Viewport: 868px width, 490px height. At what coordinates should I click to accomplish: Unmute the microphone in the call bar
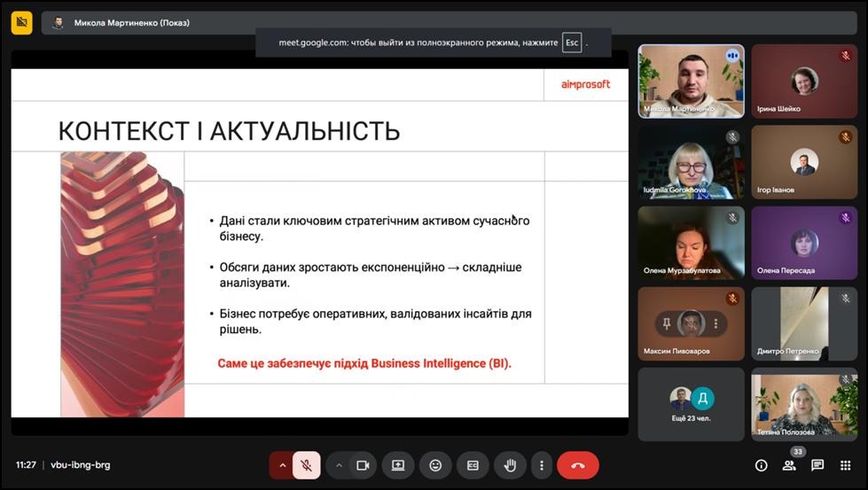(x=306, y=465)
